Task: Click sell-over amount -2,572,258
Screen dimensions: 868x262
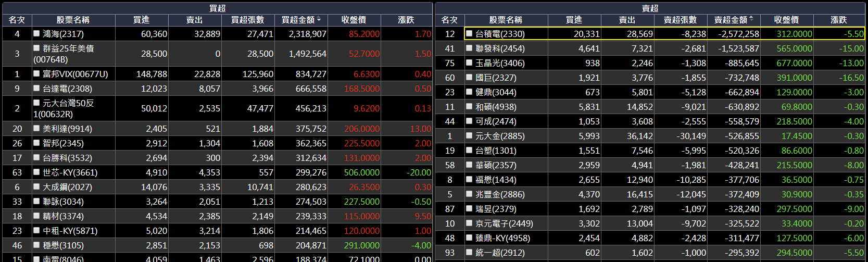Action: pyautogui.click(x=738, y=34)
